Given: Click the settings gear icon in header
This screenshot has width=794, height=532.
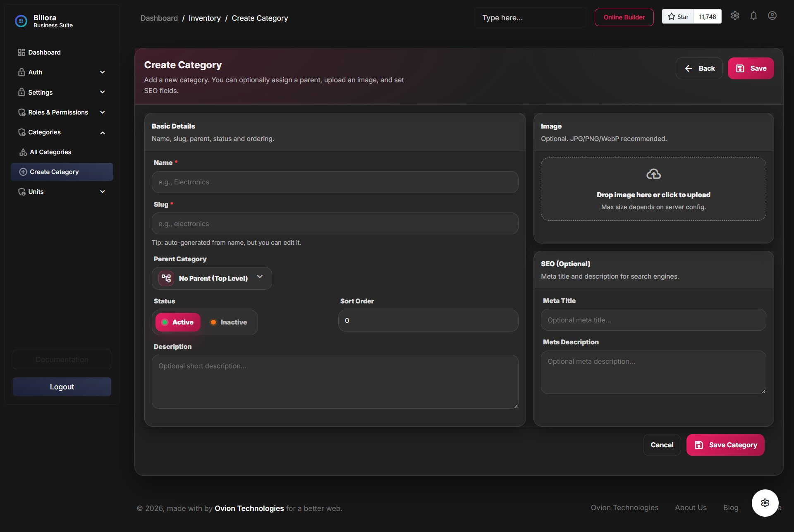Looking at the screenshot, I should (735, 16).
